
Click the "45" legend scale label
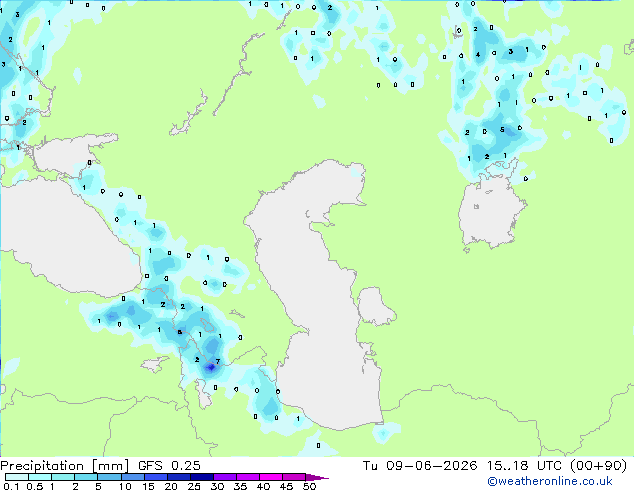286,486
